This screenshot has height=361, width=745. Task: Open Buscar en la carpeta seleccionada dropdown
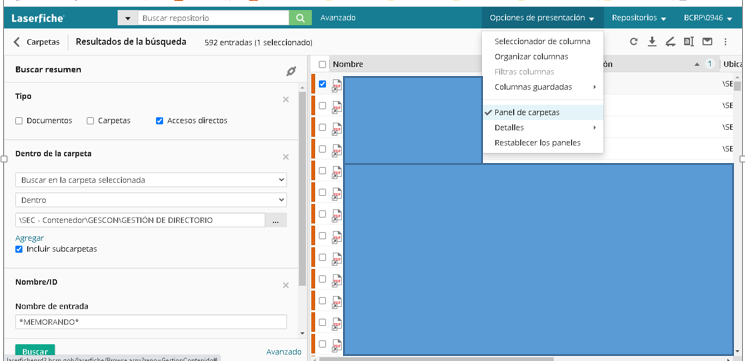click(151, 180)
